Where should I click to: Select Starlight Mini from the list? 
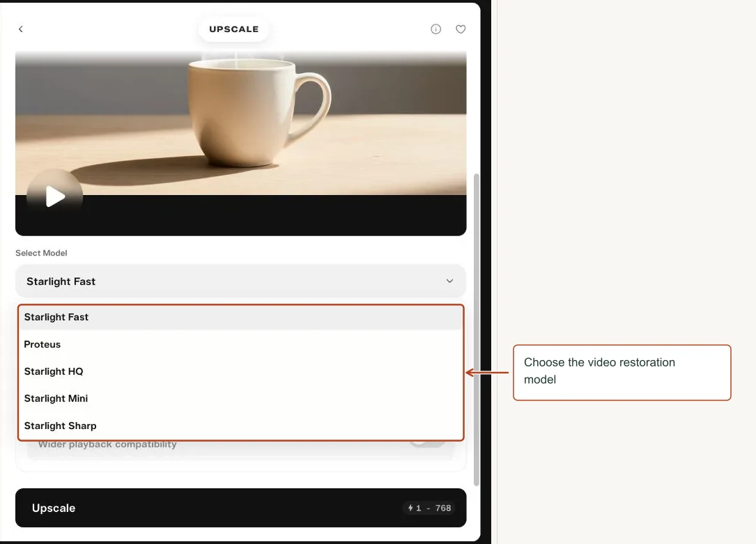(x=240, y=398)
